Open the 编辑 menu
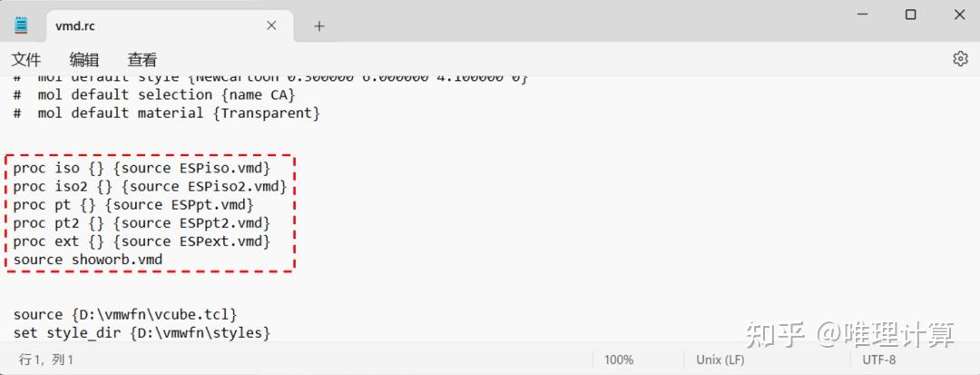980x375 pixels. click(x=84, y=60)
